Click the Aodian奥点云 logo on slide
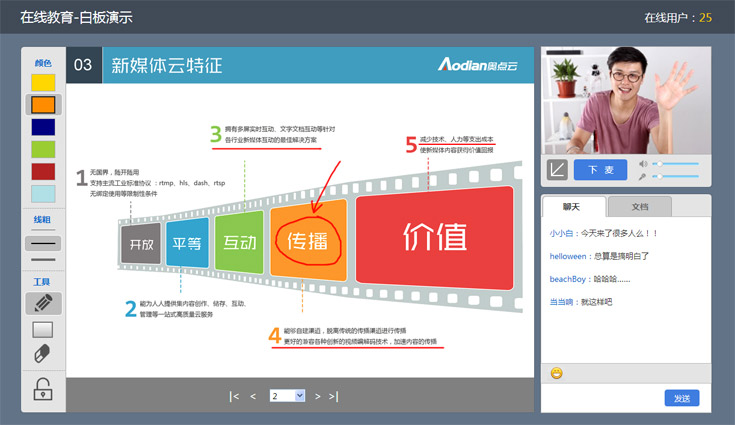Image resolution: width=735 pixels, height=425 pixels. tap(477, 65)
